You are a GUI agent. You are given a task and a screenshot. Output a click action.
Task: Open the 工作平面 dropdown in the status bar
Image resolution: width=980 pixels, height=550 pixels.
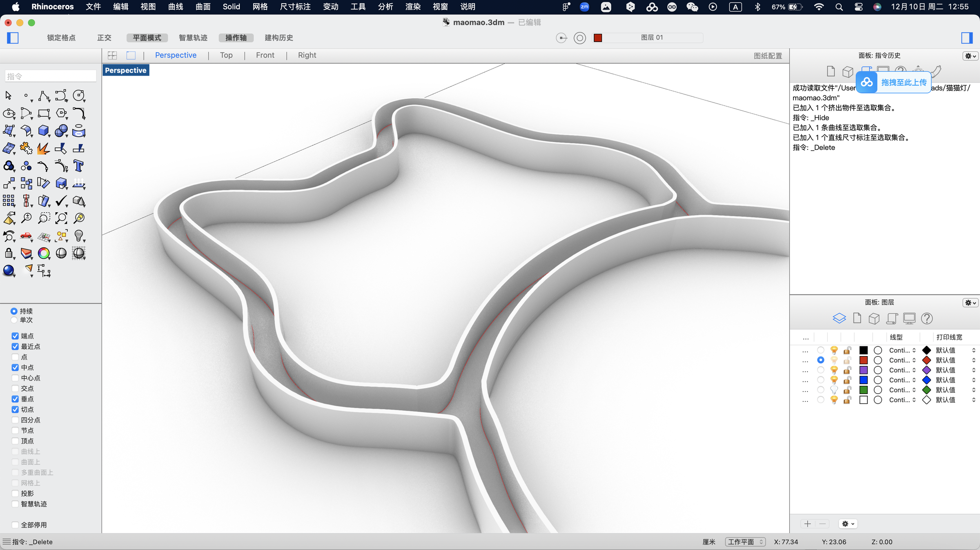pos(745,542)
